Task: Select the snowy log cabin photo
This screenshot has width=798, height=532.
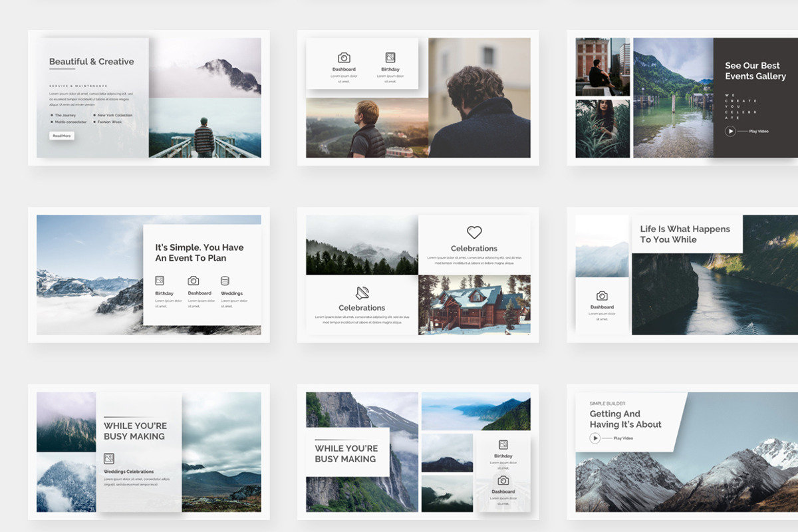Action: coord(474,305)
